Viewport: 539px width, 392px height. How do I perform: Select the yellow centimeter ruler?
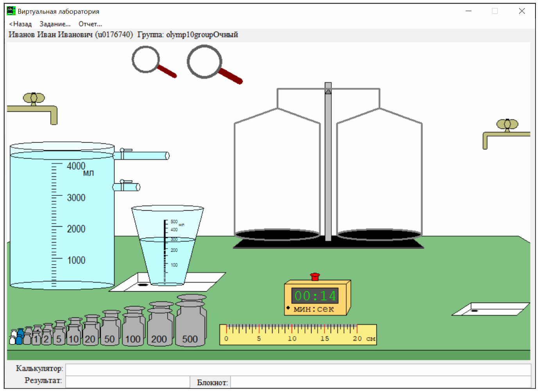coord(298,335)
